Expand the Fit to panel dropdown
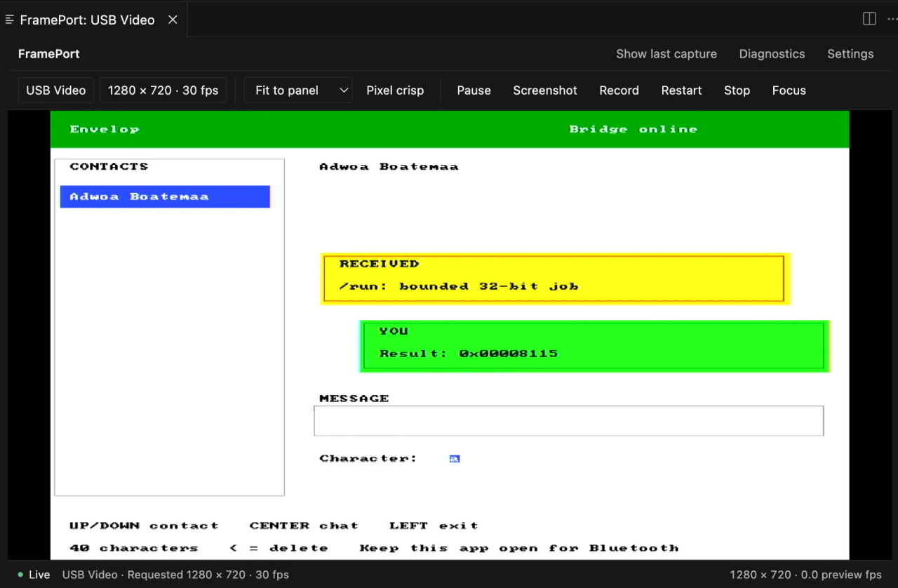 tap(298, 91)
